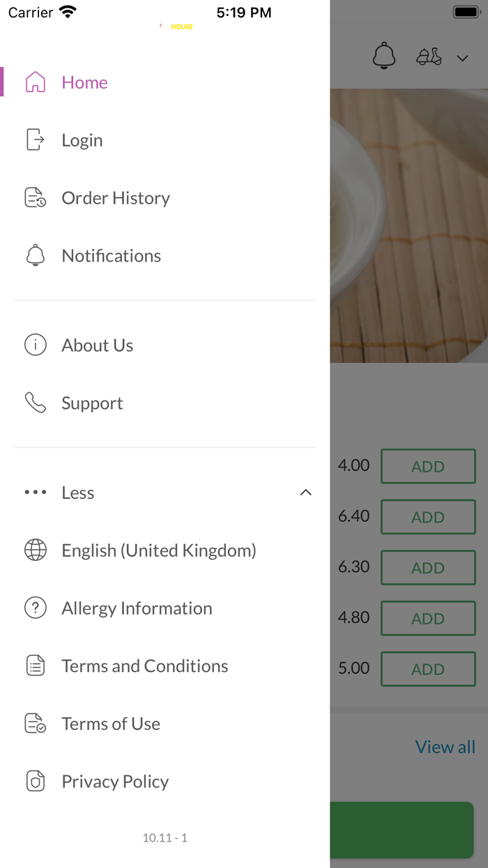This screenshot has height=868, width=488.
Task: Open the Notifications bell icon in the drawer
Action: click(35, 255)
